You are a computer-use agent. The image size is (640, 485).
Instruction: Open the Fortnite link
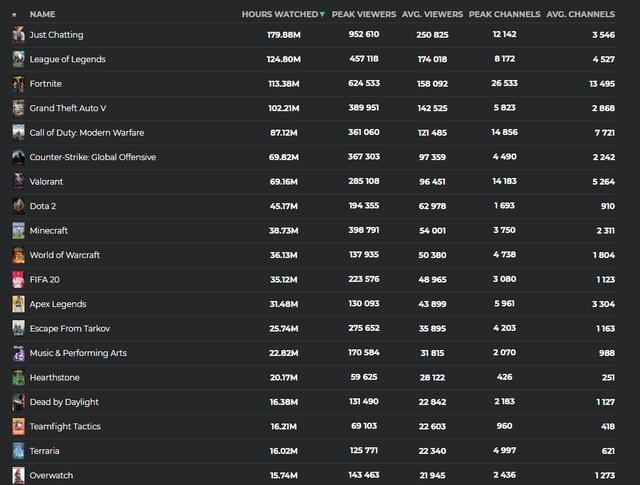46,84
